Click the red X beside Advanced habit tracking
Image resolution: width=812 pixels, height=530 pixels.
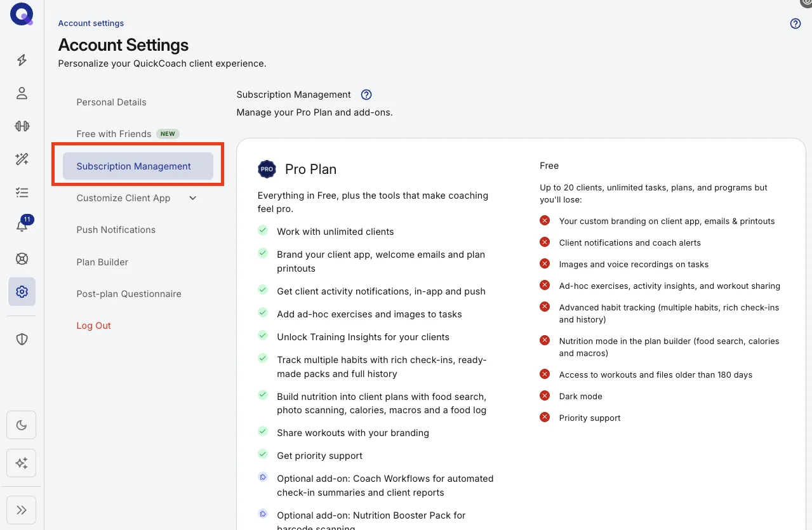point(545,307)
